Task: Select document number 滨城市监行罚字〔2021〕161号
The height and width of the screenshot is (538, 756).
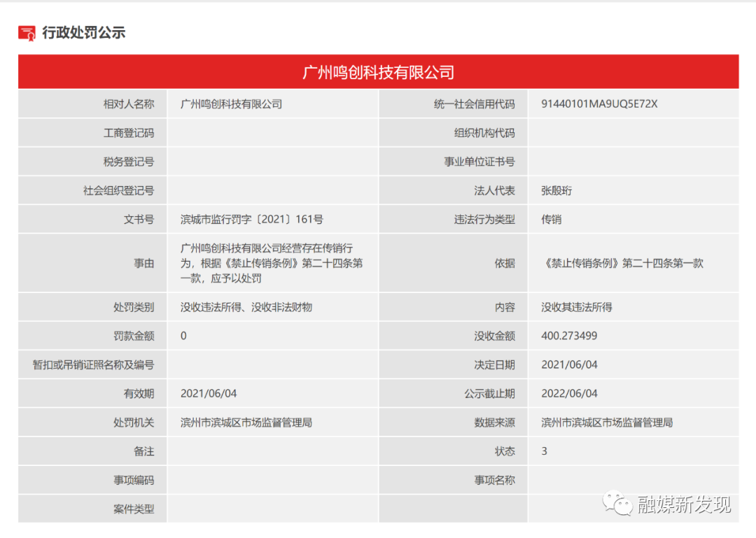Action: click(252, 220)
